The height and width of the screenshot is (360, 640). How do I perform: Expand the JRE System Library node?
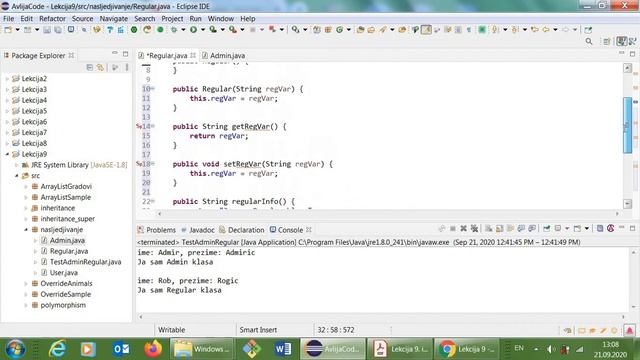[16, 165]
